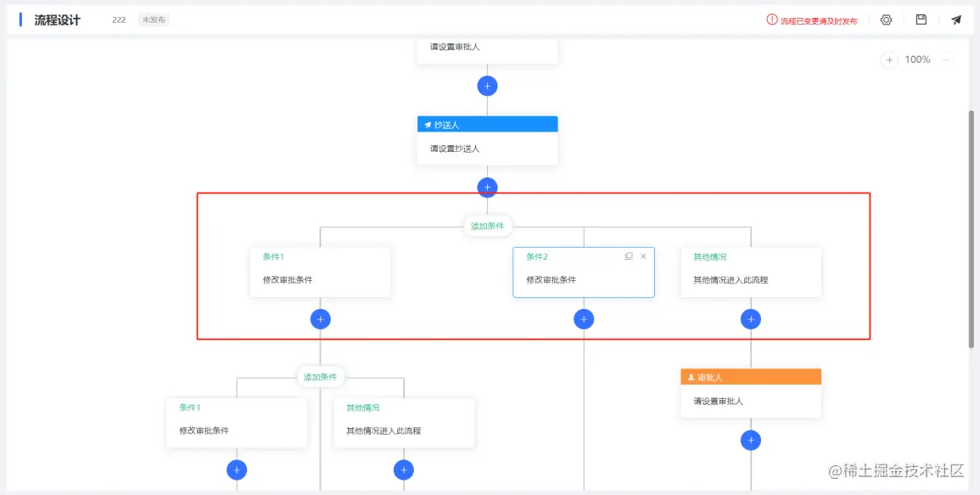Open the partially visible 请设置审批人 card at top

click(x=488, y=50)
